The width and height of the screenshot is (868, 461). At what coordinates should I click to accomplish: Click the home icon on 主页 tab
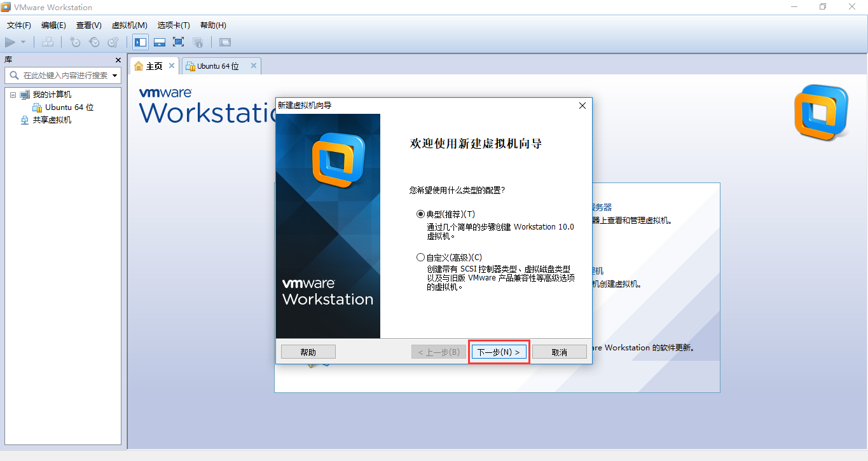[x=139, y=66]
